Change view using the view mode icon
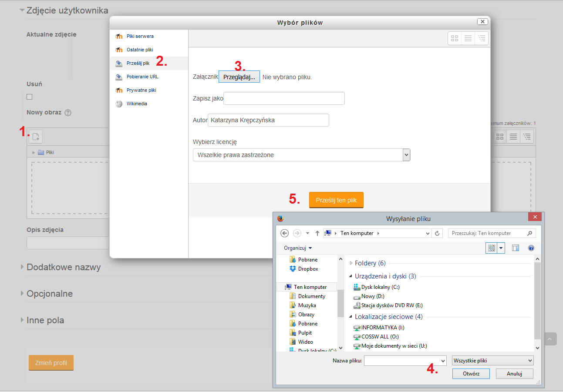 (x=492, y=248)
